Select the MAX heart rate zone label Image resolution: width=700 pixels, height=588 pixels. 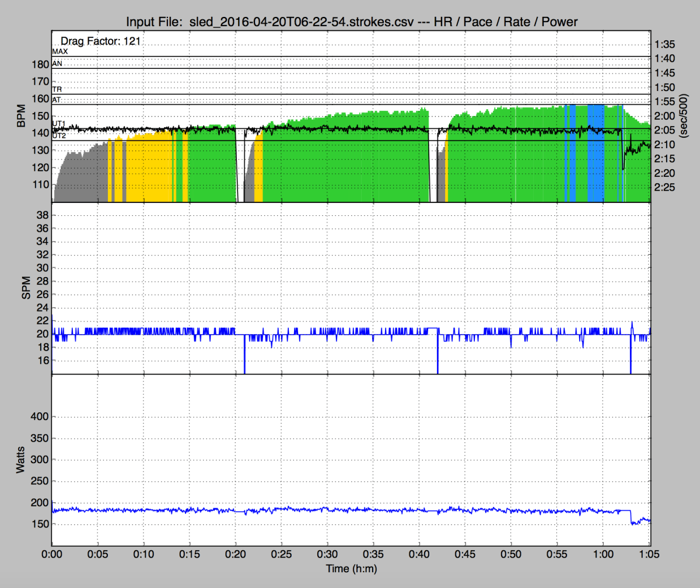tap(60, 52)
